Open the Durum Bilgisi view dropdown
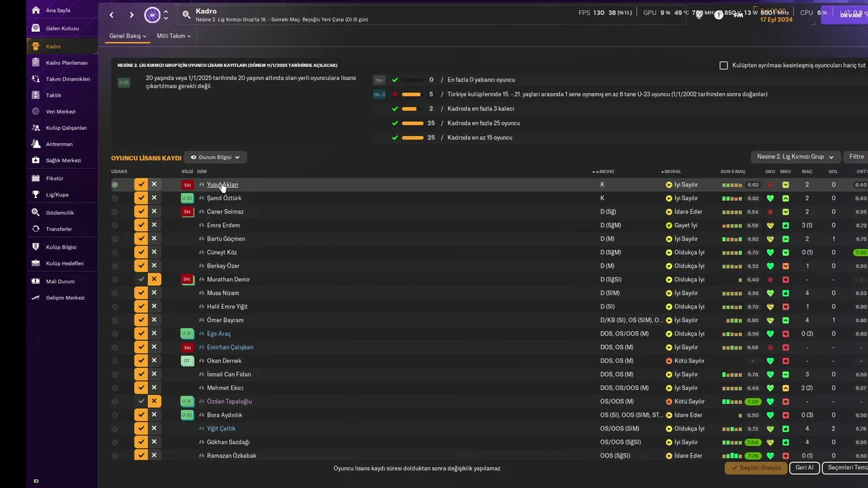The image size is (868, 488). click(x=215, y=157)
